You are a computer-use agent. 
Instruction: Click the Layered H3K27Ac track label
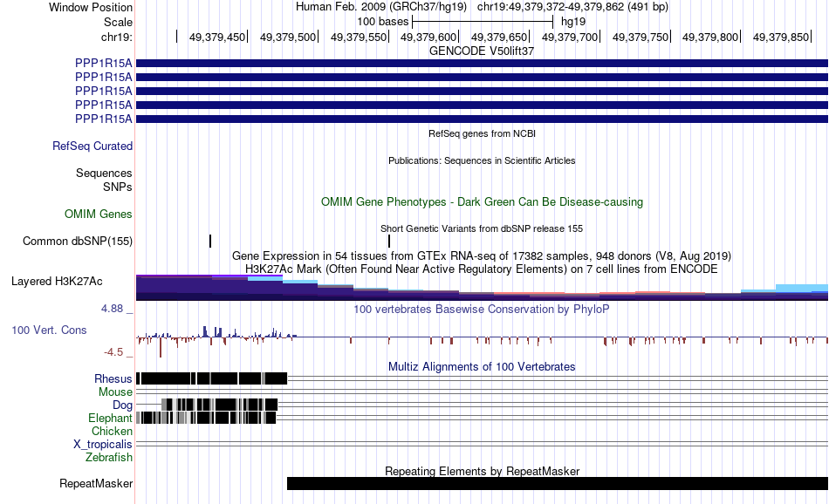click(57, 281)
